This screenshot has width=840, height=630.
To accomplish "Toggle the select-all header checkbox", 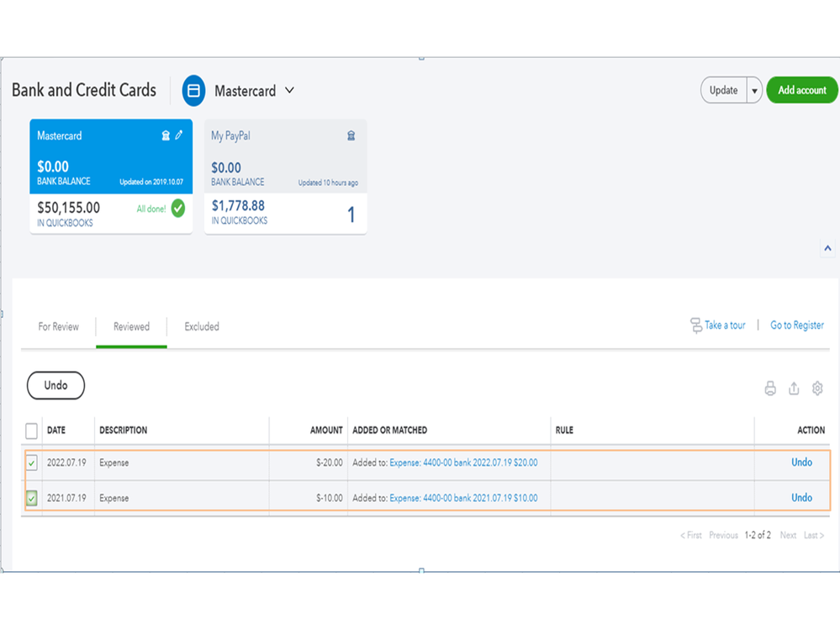I will click(x=32, y=431).
